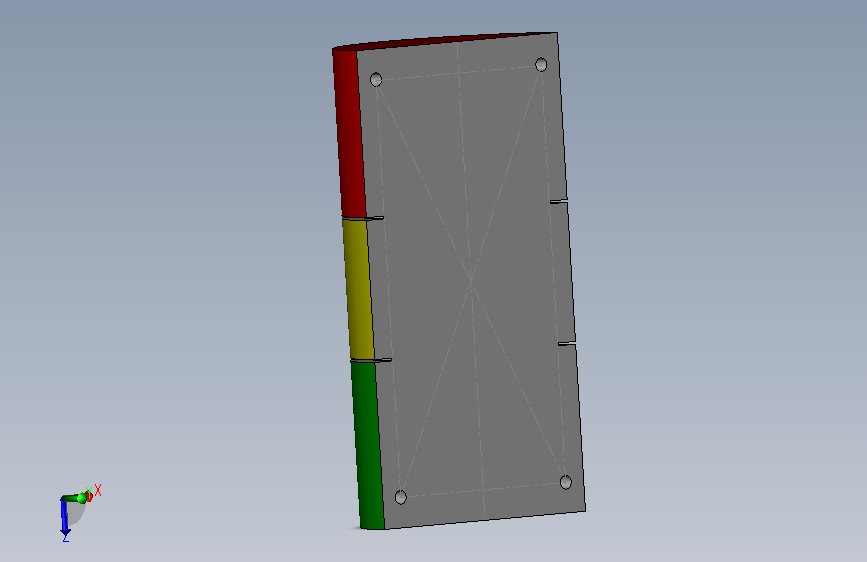Select the yellow side face of the plate
The height and width of the screenshot is (562, 867).
tap(358, 289)
